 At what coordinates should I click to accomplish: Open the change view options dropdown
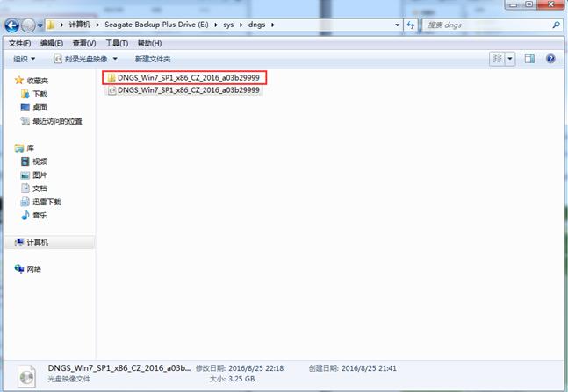(x=510, y=59)
